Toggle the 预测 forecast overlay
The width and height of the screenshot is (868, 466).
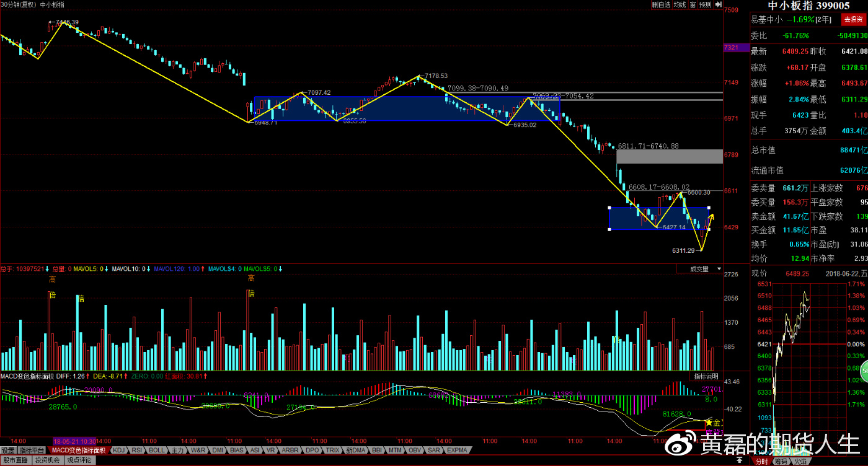coord(706,5)
